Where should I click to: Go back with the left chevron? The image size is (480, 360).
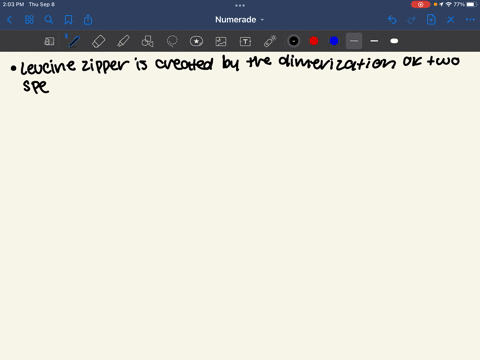click(x=9, y=20)
